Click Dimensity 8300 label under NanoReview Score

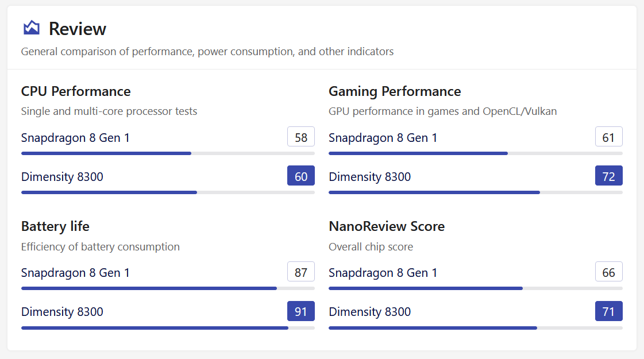pyautogui.click(x=369, y=312)
